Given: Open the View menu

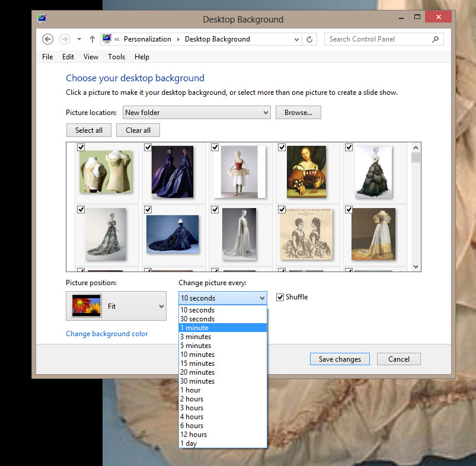Looking at the screenshot, I should [91, 57].
